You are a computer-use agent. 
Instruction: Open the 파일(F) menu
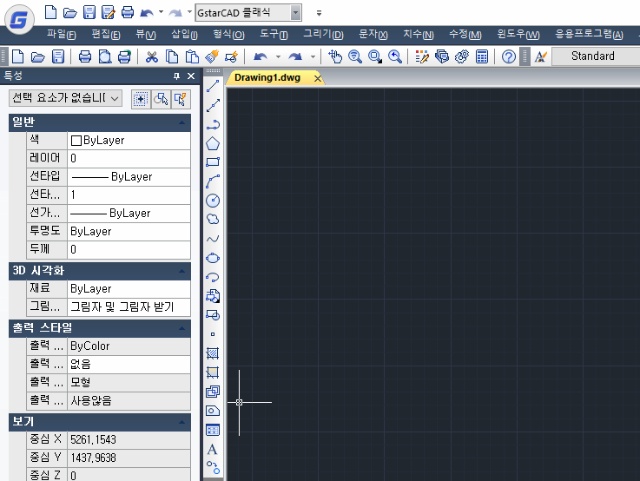click(62, 35)
